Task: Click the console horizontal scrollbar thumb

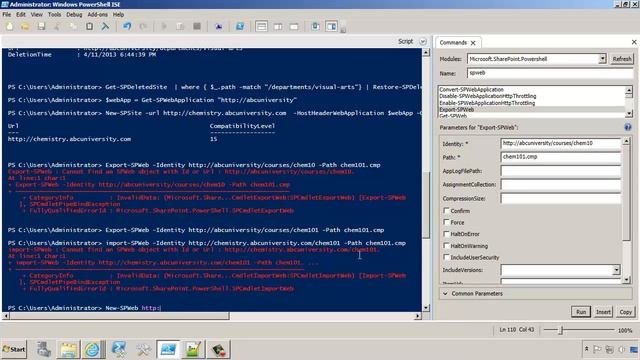Action: pos(119,316)
